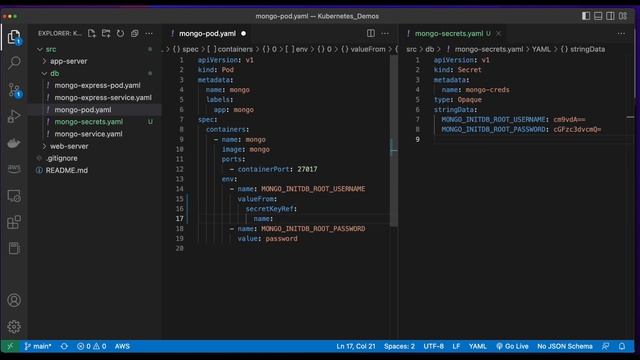Toggle bottom panel layout icon

(598, 16)
